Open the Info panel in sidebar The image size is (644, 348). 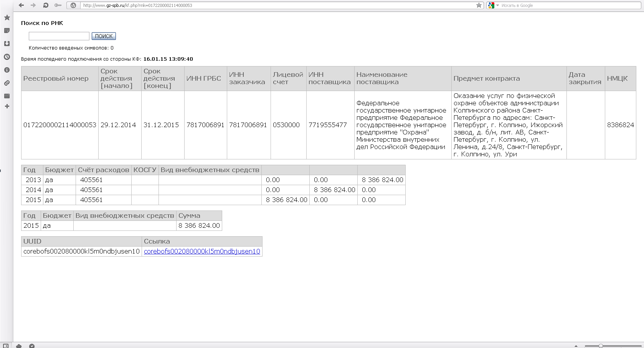(7, 70)
